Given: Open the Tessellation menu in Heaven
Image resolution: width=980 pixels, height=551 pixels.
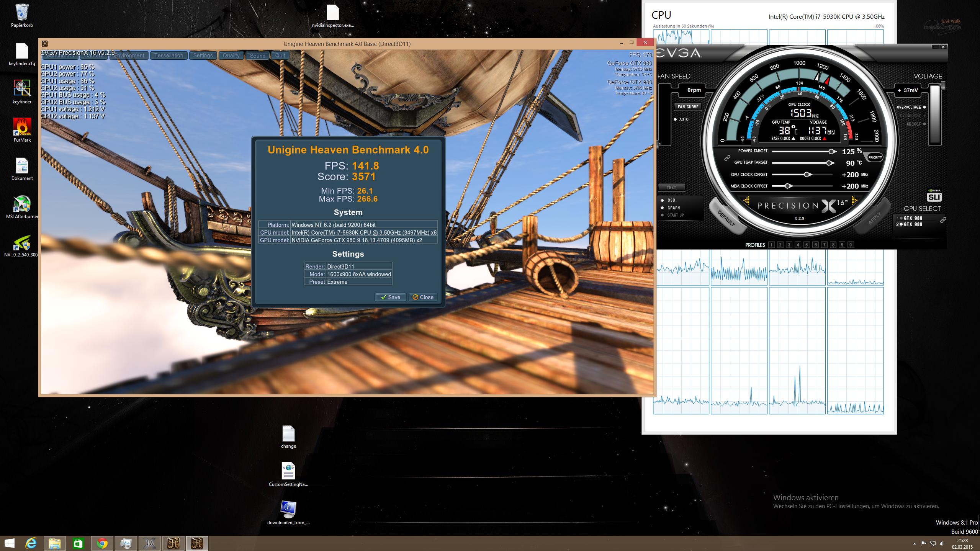Looking at the screenshot, I should coord(169,56).
